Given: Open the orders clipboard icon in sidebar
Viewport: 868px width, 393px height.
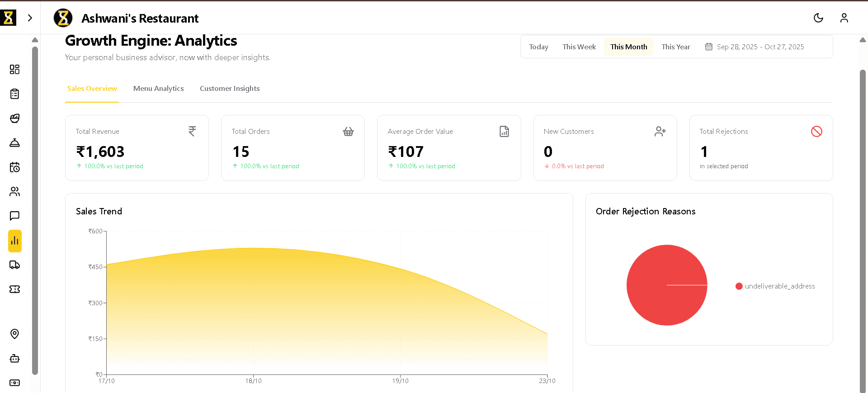Looking at the screenshot, I should click(x=14, y=94).
